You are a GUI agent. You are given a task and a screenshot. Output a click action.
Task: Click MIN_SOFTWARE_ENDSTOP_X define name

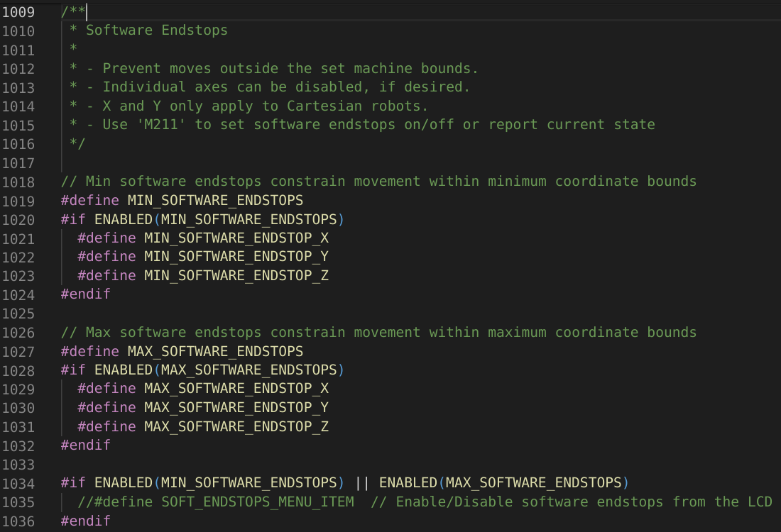[x=236, y=238]
